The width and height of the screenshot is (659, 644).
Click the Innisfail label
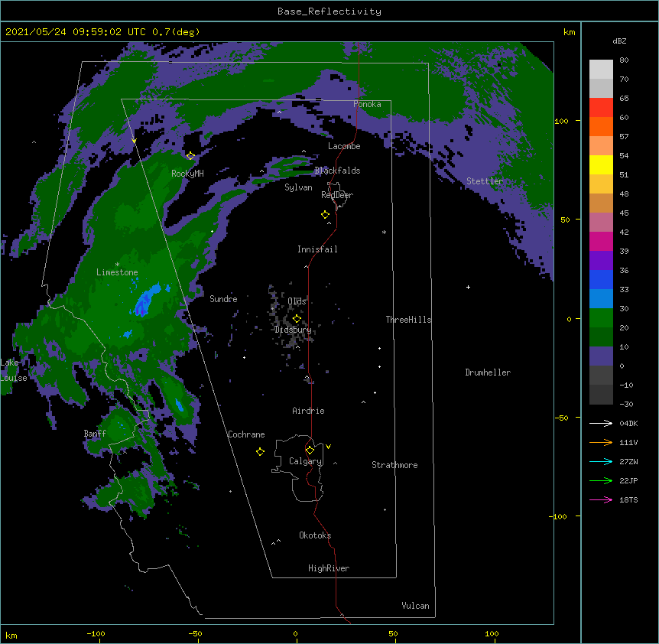(317, 249)
